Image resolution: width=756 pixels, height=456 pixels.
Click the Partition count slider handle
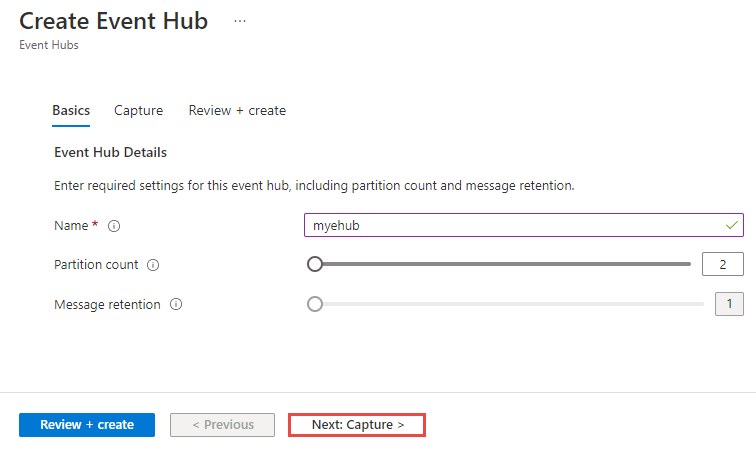click(315, 264)
